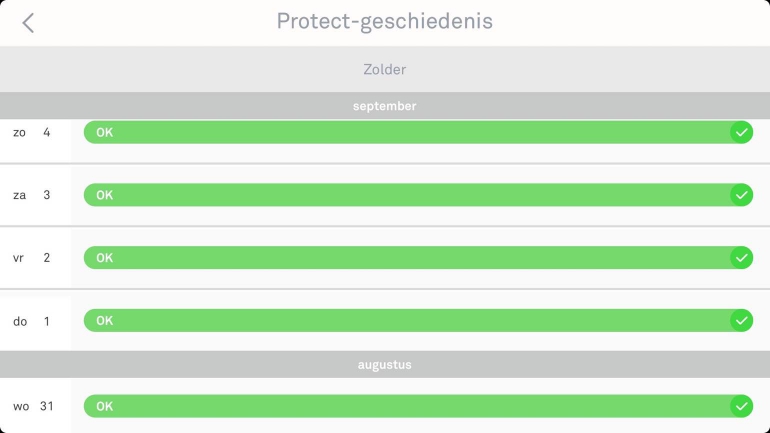The image size is (770, 433).
Task: Select the za 3 date label
Action: pyautogui.click(x=32, y=195)
